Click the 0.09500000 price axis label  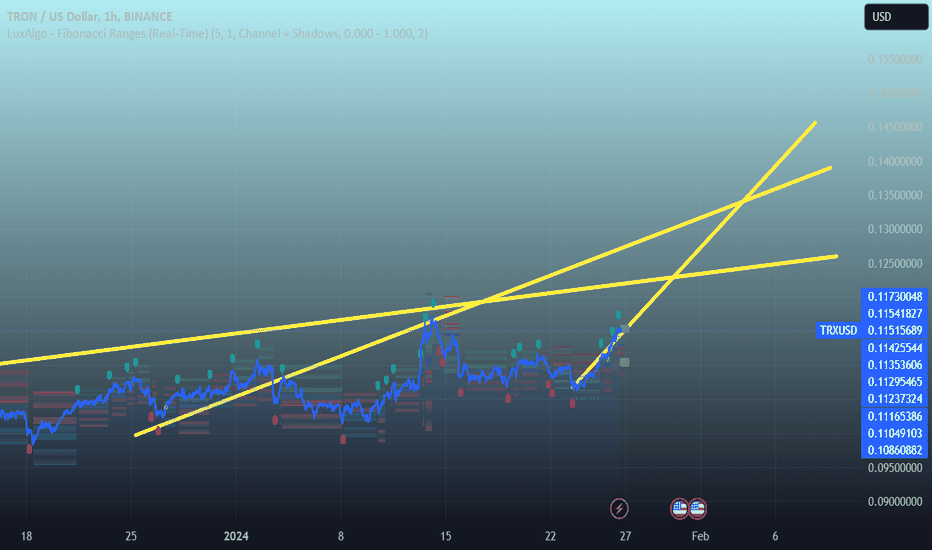pyautogui.click(x=895, y=468)
